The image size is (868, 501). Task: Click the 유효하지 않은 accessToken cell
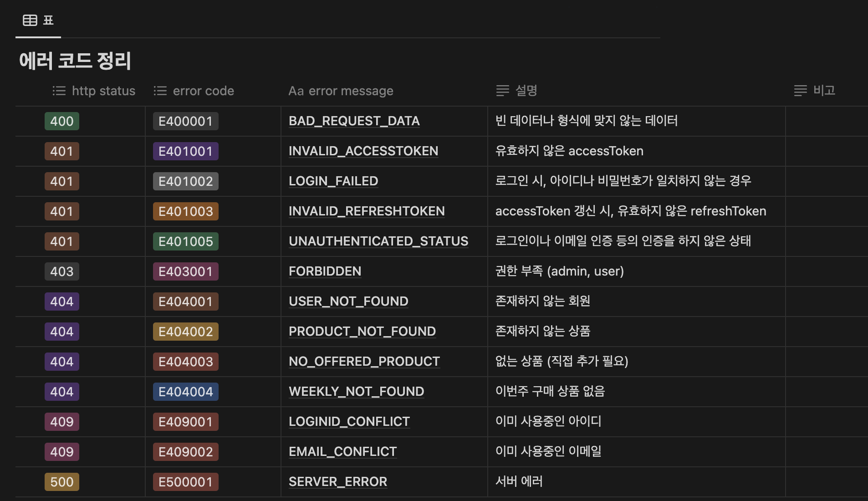(636, 151)
